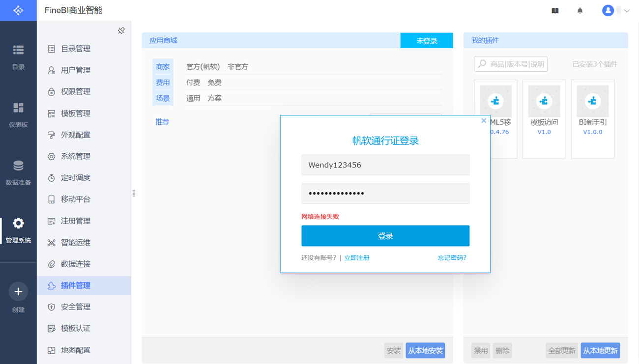Click the 从本地安装 button
Image resolution: width=639 pixels, height=364 pixels.
[x=425, y=351]
